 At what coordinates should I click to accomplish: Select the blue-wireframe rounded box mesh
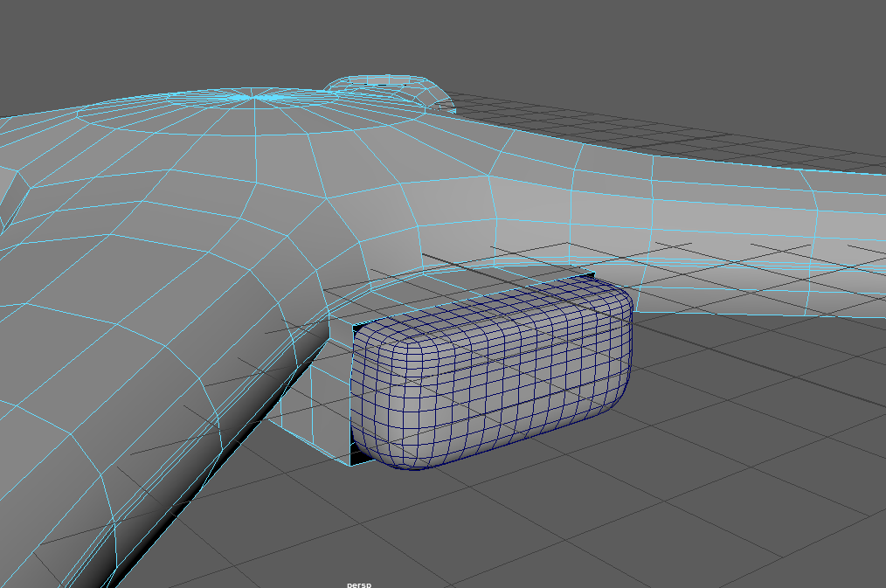tap(489, 376)
